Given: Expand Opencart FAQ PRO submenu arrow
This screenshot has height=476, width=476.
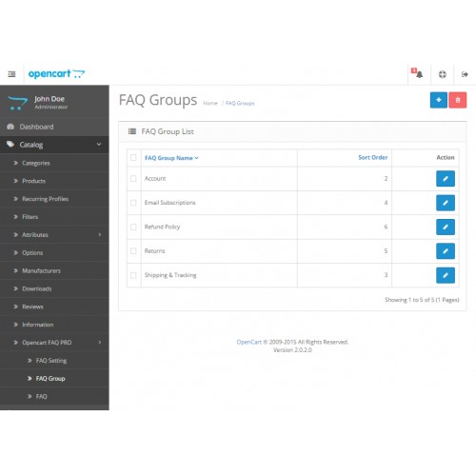Looking at the screenshot, I should [x=100, y=343].
